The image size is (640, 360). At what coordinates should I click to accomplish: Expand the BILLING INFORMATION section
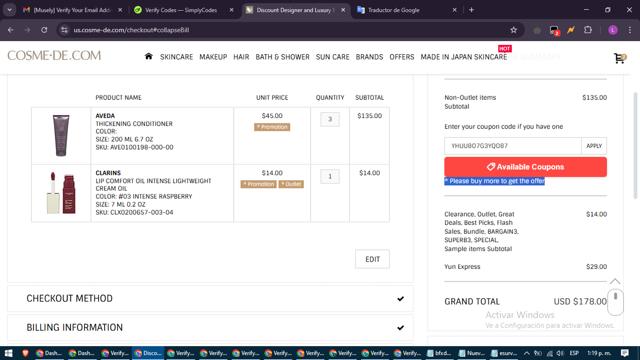210,327
